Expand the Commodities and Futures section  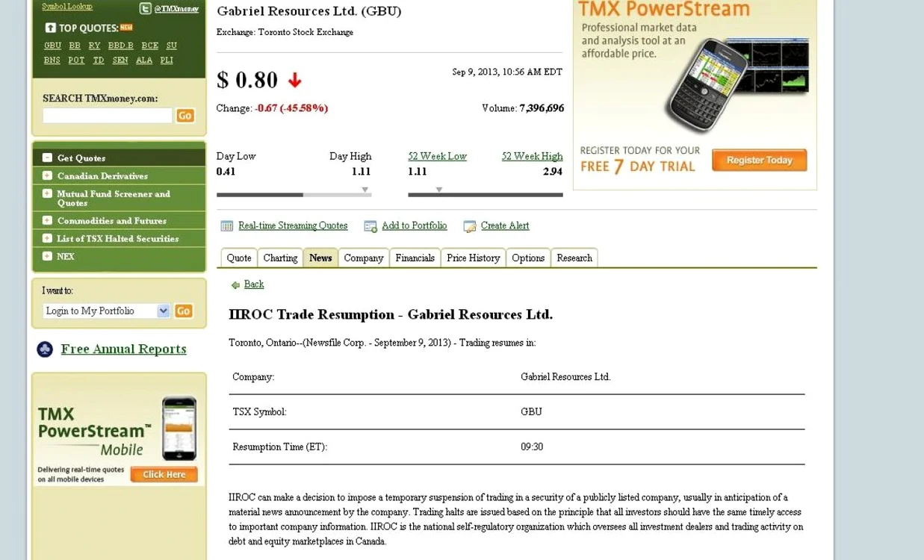point(47,220)
